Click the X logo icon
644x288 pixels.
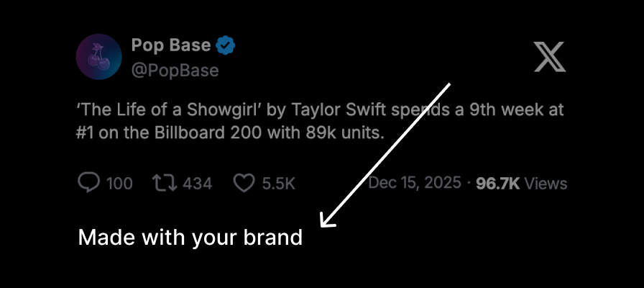pos(550,57)
